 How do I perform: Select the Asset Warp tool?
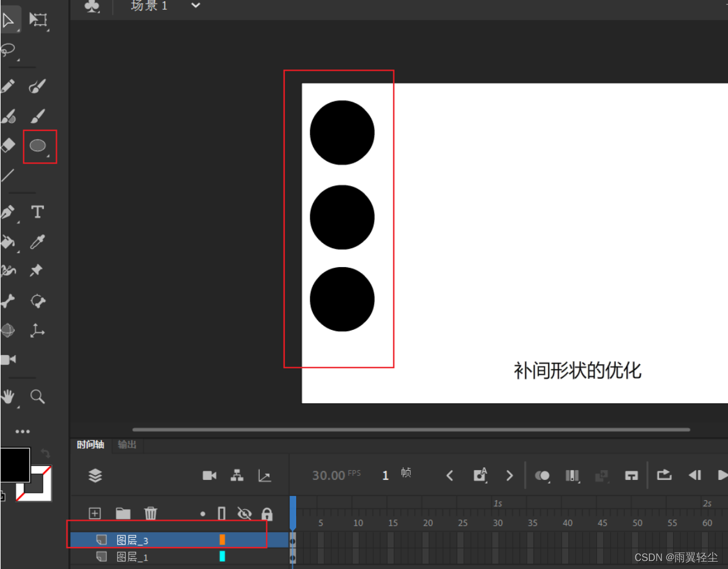coord(9,271)
